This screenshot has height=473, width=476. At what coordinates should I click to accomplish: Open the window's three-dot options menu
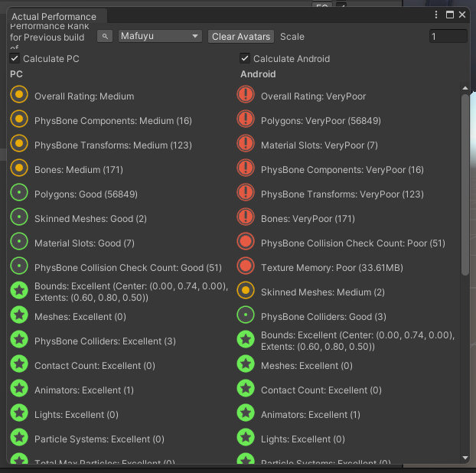(436, 15)
